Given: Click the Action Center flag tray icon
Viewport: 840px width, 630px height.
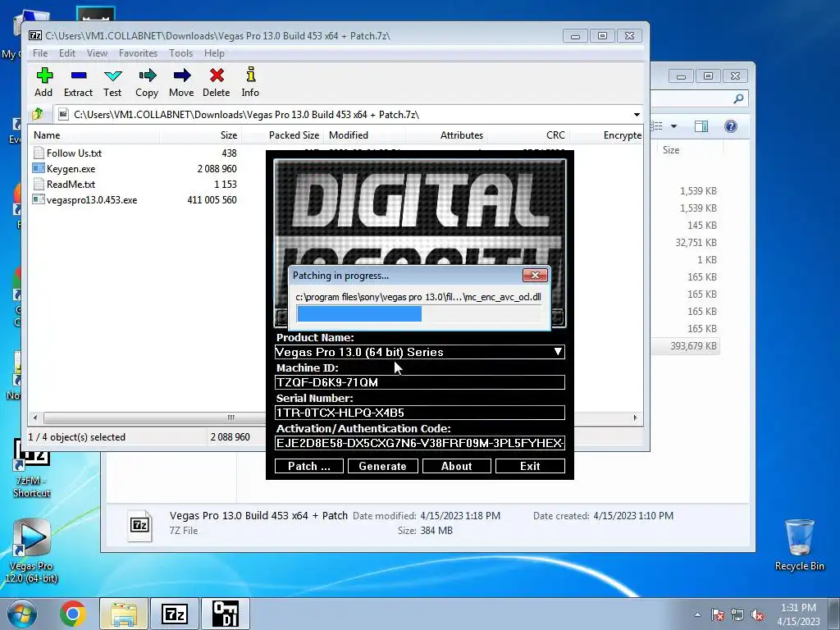Looking at the screenshot, I should (x=718, y=614).
